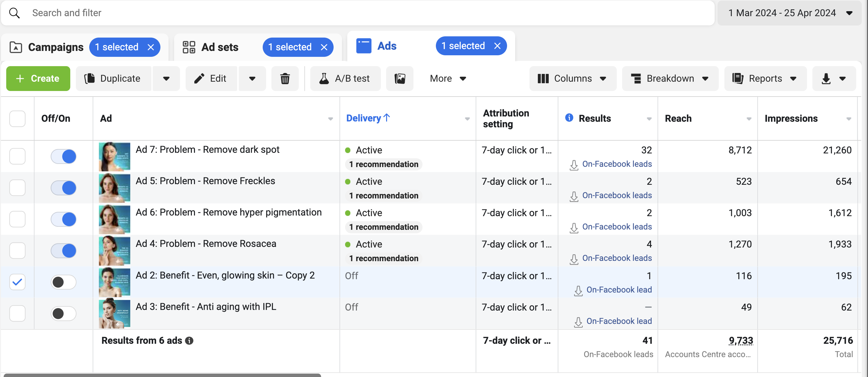Remove the Campaigns 1 selected filter
This screenshot has width=868, height=377.
[x=150, y=47]
